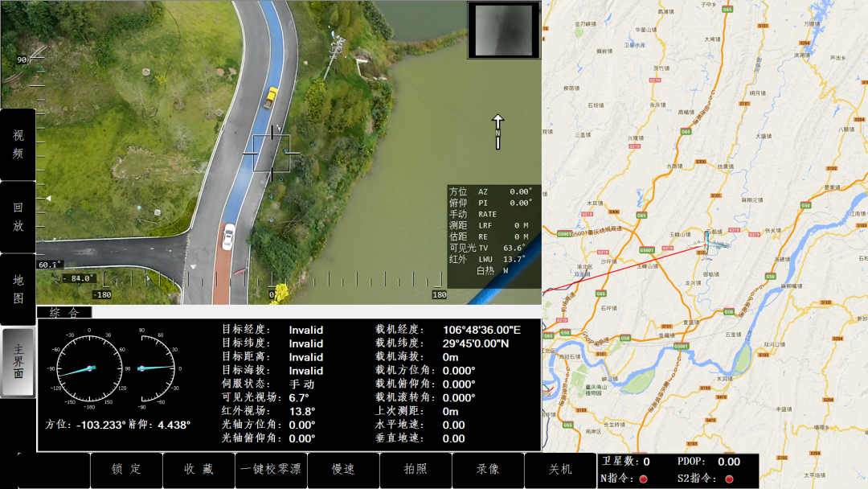Image resolution: width=868 pixels, height=489 pixels.
Task: Click the white car on the road
Action: (228, 236)
